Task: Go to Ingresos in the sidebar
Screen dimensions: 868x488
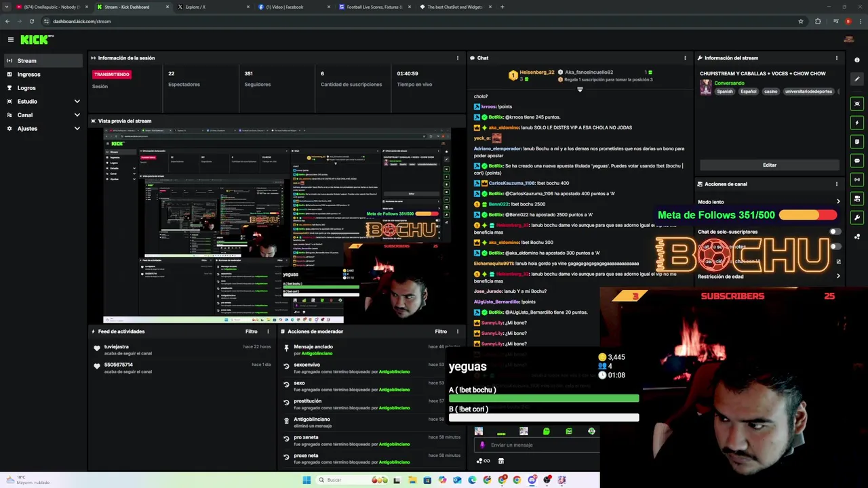Action: [x=43, y=75]
